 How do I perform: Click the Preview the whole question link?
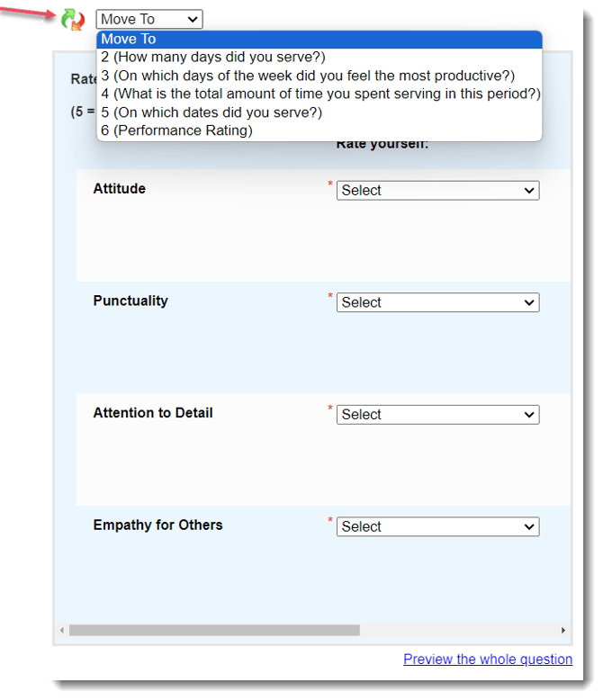pyautogui.click(x=488, y=660)
